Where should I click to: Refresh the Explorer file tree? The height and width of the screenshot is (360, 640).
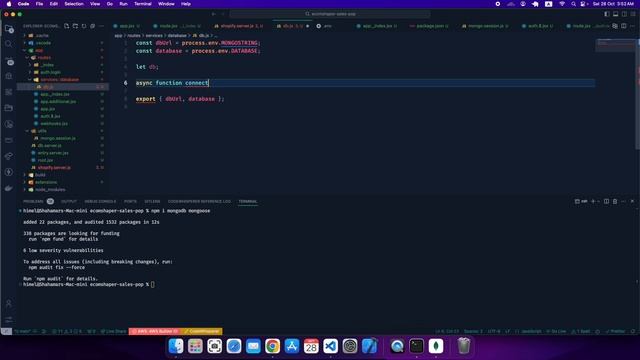pyautogui.click(x=84, y=26)
